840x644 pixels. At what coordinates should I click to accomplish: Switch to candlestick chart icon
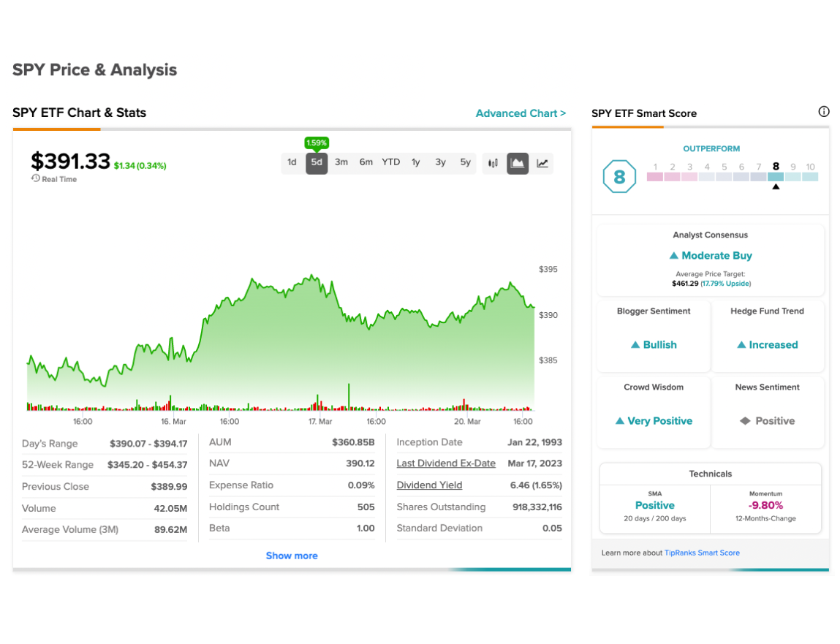click(493, 163)
